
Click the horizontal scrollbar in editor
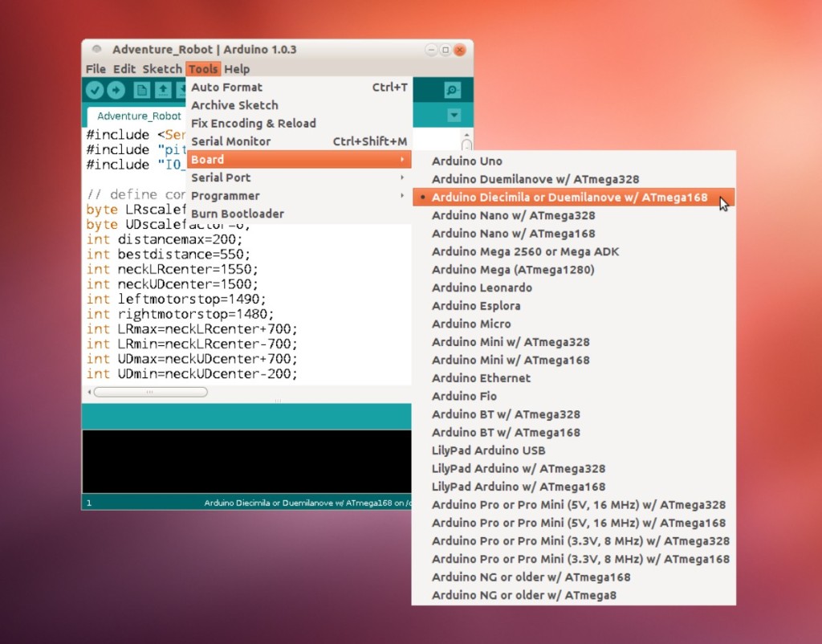pyautogui.click(x=150, y=392)
